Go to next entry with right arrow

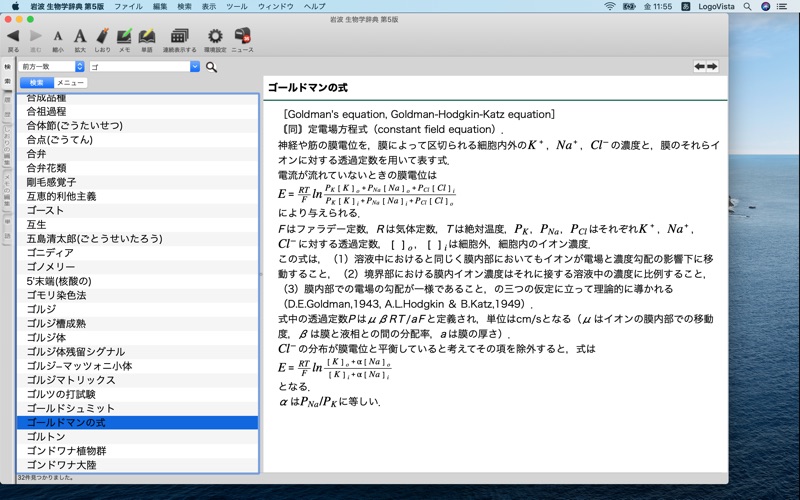click(x=712, y=66)
